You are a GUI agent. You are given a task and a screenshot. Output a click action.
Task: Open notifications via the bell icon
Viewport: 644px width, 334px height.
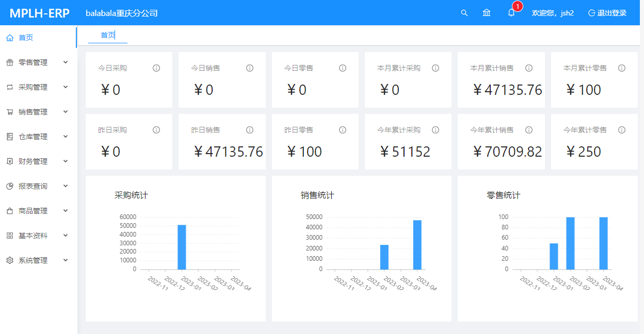click(511, 13)
